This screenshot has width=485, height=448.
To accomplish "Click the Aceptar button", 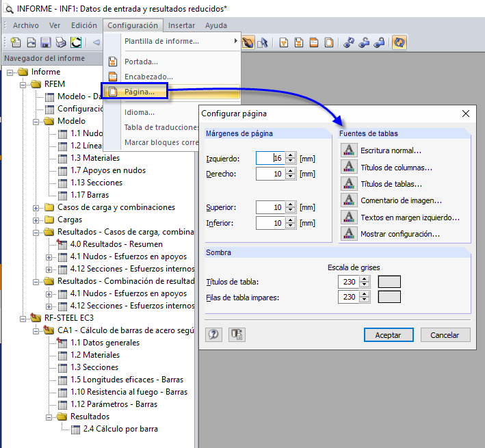I will click(389, 335).
